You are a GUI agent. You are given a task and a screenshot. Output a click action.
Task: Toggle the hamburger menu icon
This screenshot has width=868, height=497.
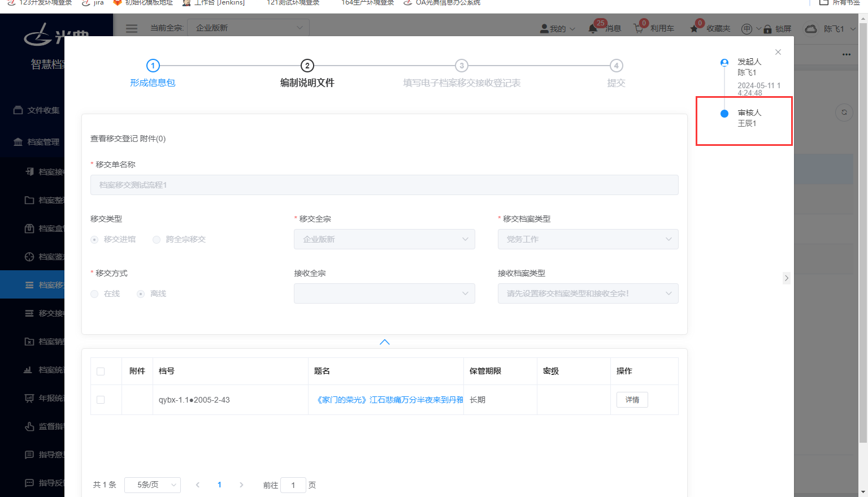pos(132,28)
